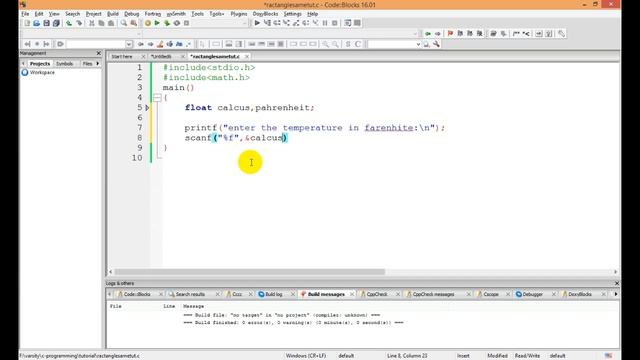Image resolution: width=640 pixels, height=360 pixels.
Task: Click the Abort build icon
Action: click(187, 23)
